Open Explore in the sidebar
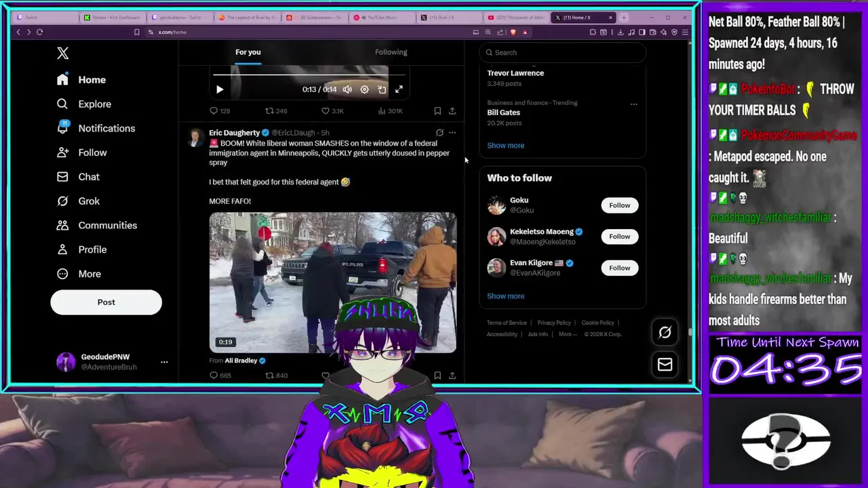The width and height of the screenshot is (868, 488). tap(84, 104)
